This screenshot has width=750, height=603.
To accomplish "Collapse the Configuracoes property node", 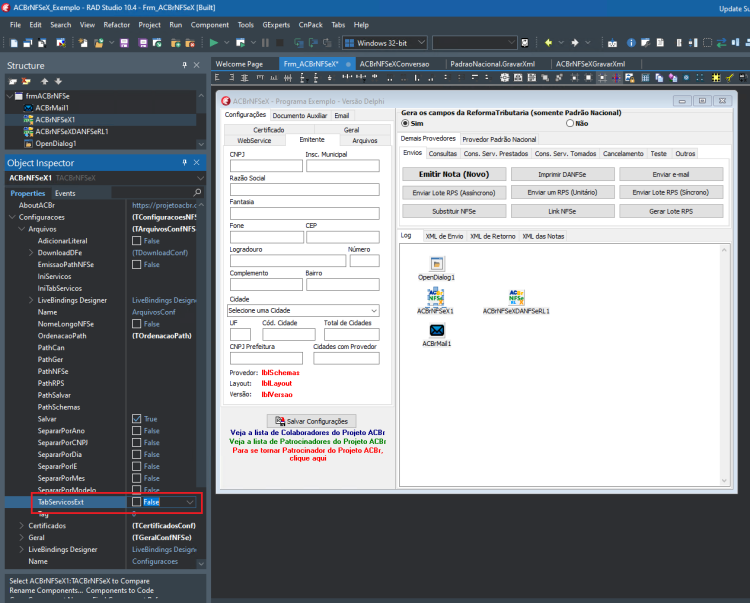I will click(12, 217).
